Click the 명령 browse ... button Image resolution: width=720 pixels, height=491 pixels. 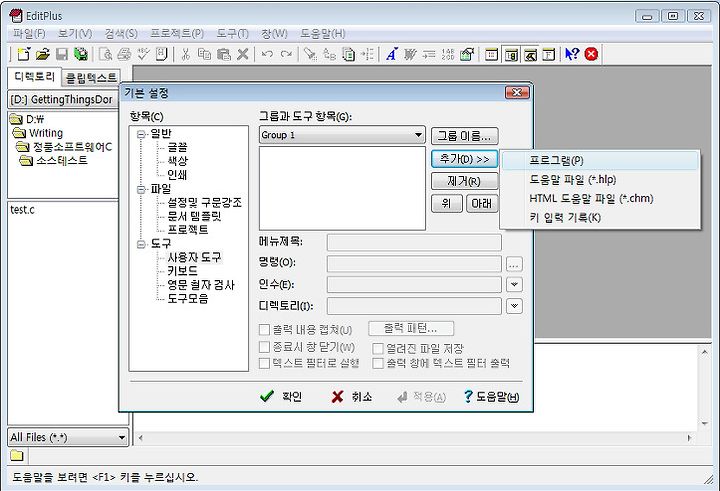click(x=514, y=264)
